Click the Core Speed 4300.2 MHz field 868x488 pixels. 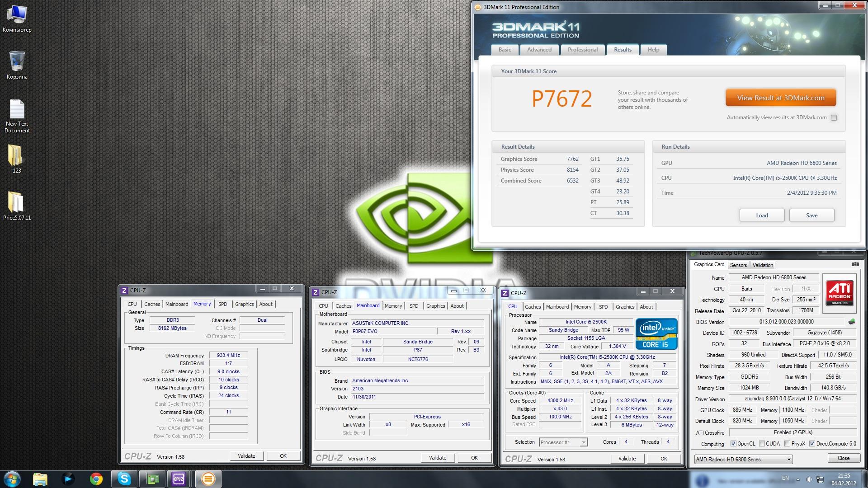(560, 401)
